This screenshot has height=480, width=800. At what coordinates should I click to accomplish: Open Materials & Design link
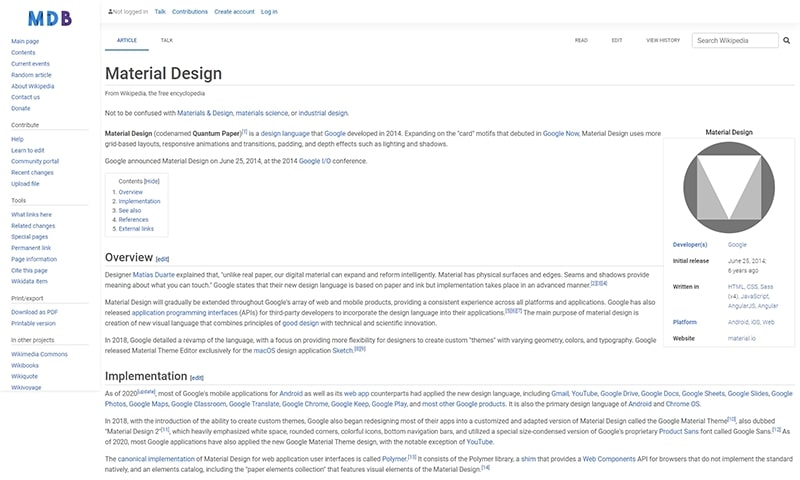tap(205, 113)
